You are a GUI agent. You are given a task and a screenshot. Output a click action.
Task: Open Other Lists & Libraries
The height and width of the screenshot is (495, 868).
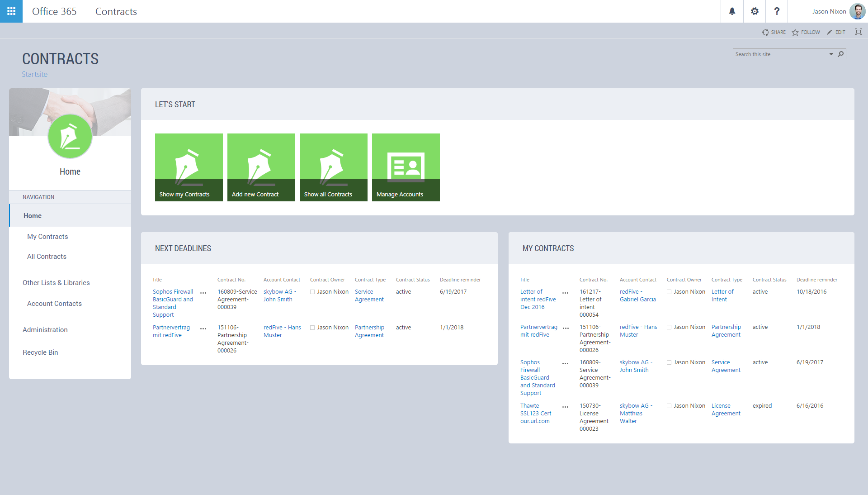click(56, 283)
